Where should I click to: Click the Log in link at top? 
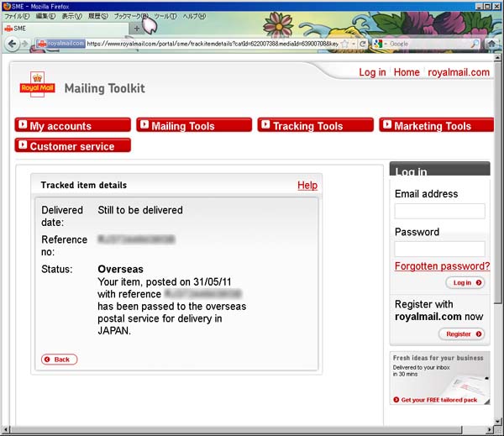(x=372, y=72)
